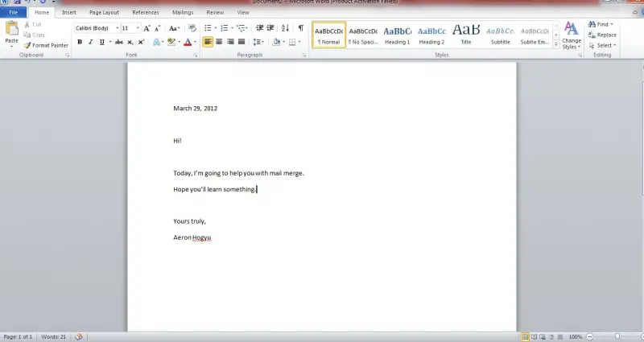The image size is (644, 342).
Task: Apply the Subtitle style
Action: click(x=500, y=35)
